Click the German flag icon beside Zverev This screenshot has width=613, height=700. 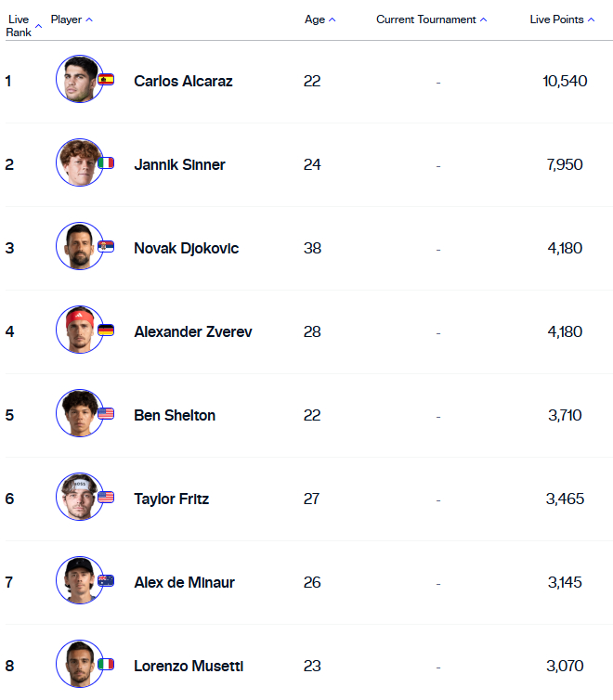106,330
